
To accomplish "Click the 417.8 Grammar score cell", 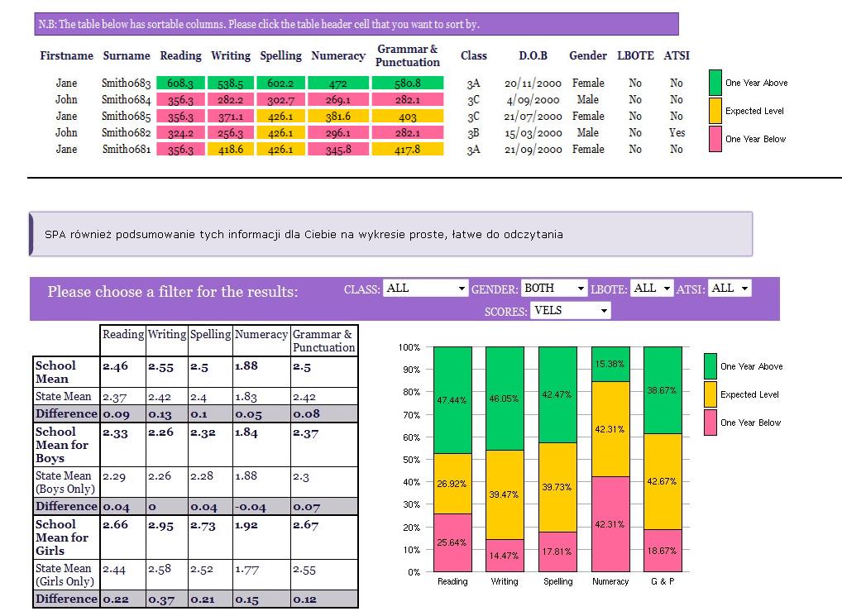I will click(x=408, y=149).
